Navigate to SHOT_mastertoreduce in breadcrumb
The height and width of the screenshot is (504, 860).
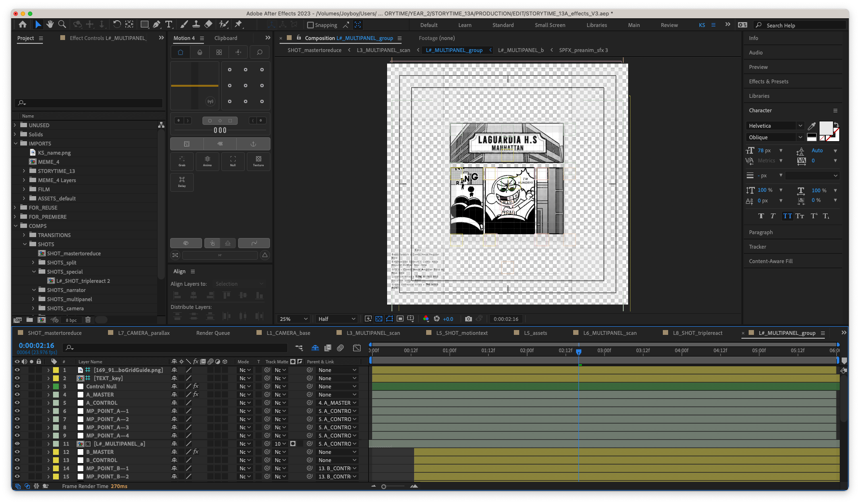tap(314, 50)
